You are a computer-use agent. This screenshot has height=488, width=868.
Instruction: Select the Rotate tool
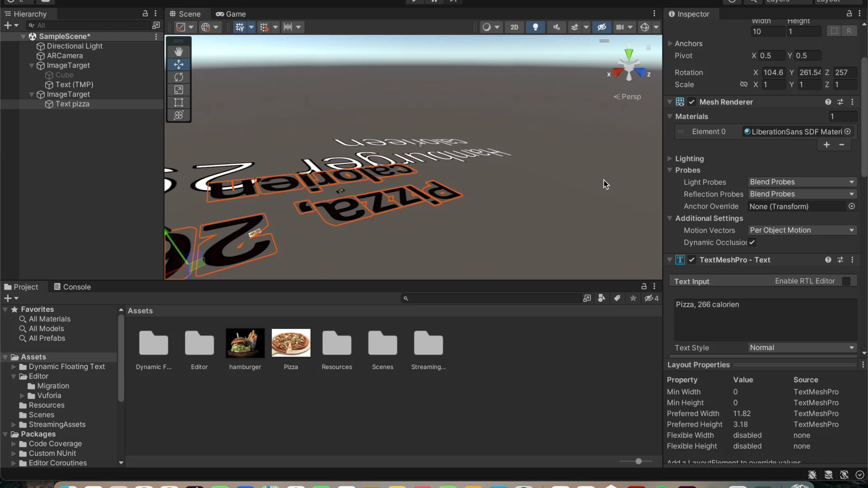[x=179, y=77]
